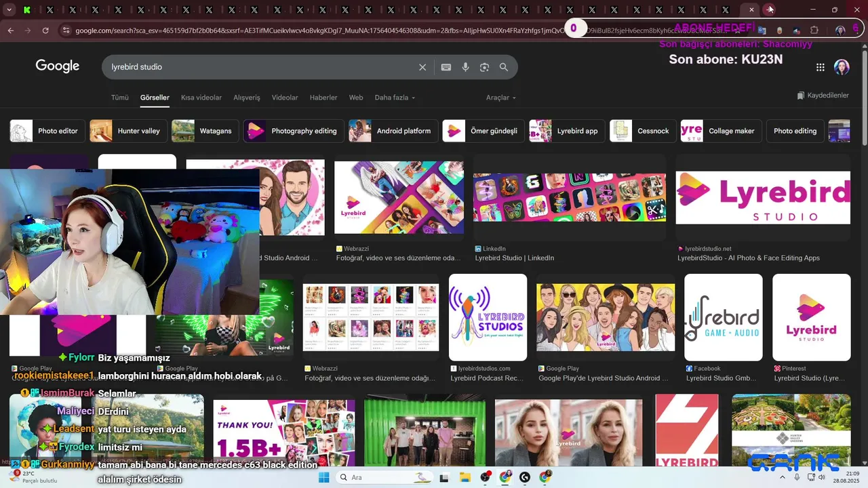868x488 pixels.
Task: Go to the Haberler tab
Action: point(323,98)
